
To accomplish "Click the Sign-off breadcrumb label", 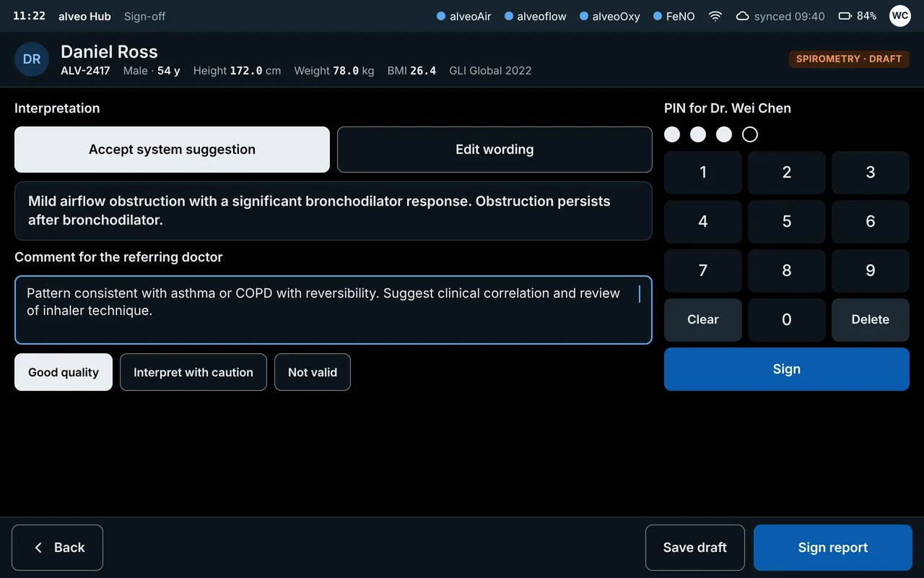I will [x=144, y=16].
